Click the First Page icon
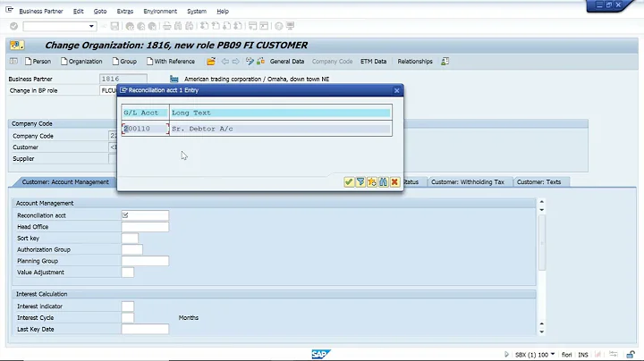 point(204,26)
